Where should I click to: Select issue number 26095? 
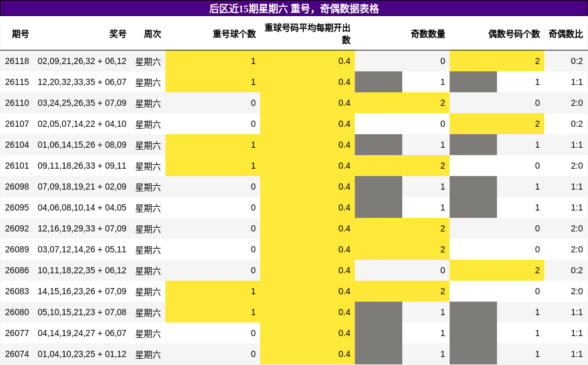(x=17, y=208)
